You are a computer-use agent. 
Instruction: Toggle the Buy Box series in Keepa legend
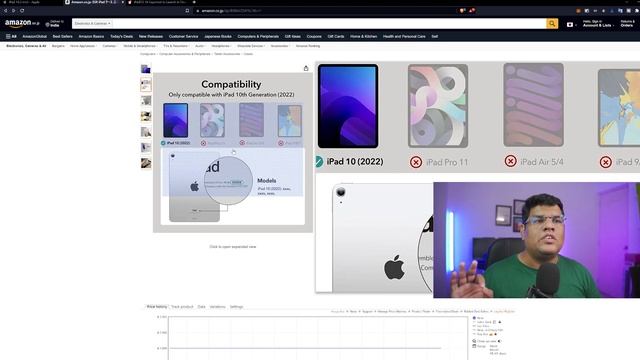click(480, 334)
